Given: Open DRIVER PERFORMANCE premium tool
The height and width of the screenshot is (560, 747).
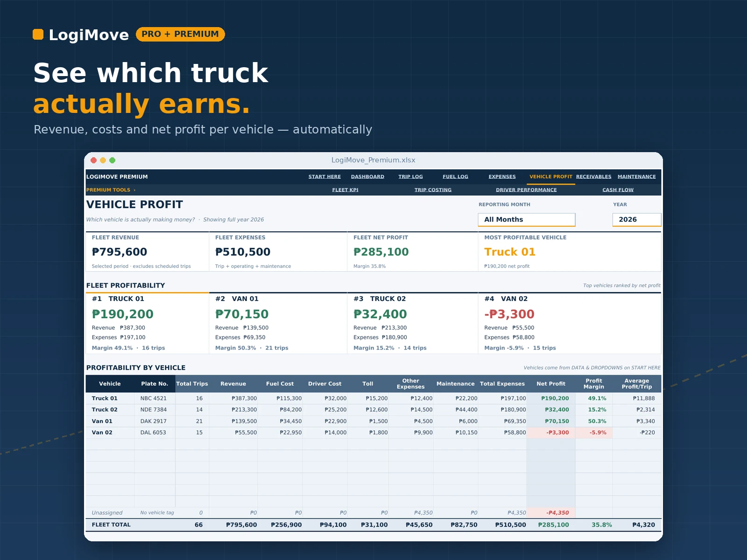Looking at the screenshot, I should click(526, 190).
